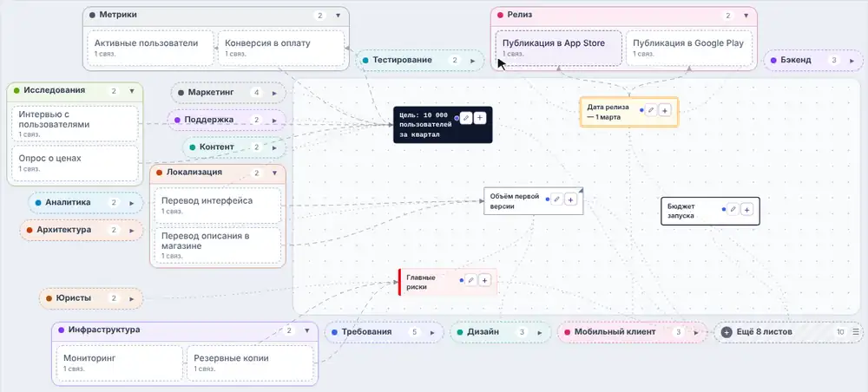Expand the "Юристы" group
Viewport: 868px width, 392px height.
point(132,298)
